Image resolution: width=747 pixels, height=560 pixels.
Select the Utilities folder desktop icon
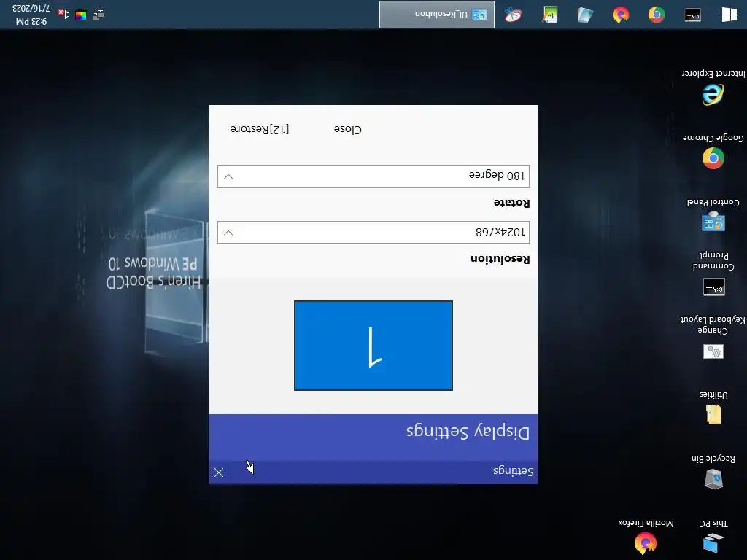(x=713, y=408)
